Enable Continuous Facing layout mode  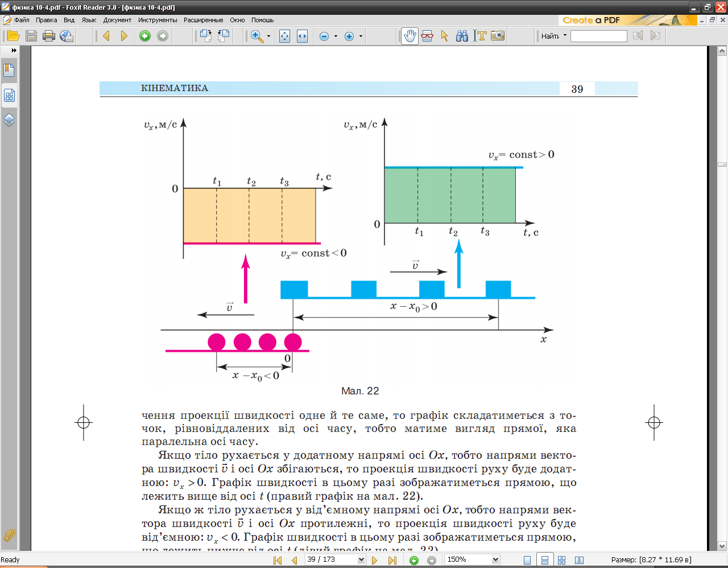tap(561, 560)
